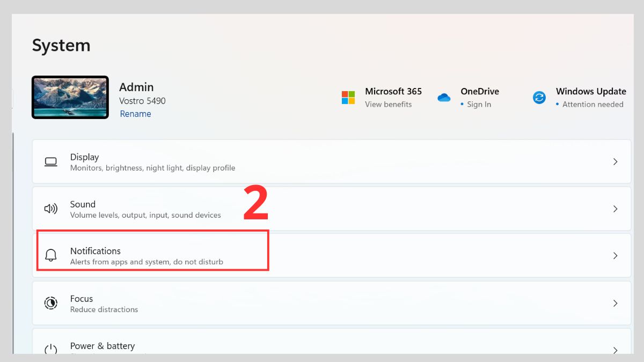Open Sound settings via the right chevron
The height and width of the screenshot is (362, 644).
point(615,209)
